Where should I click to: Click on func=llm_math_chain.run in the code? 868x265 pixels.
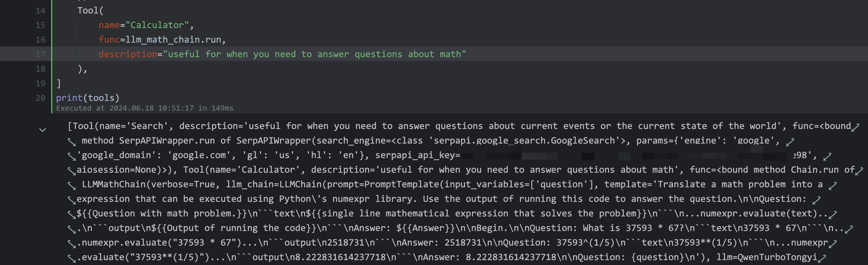click(162, 40)
